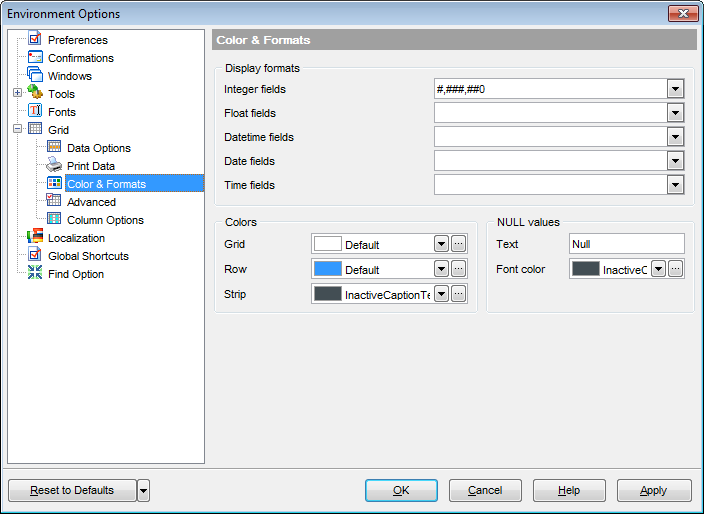The height and width of the screenshot is (514, 704).
Task: Select the Tools tree node
Action: coord(61,94)
